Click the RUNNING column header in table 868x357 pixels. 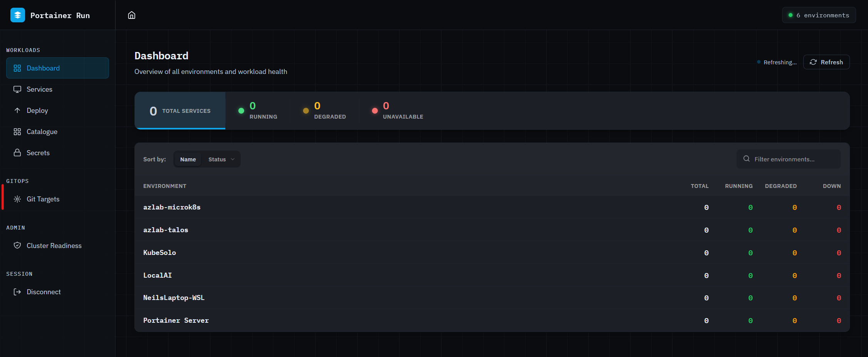pos(739,186)
